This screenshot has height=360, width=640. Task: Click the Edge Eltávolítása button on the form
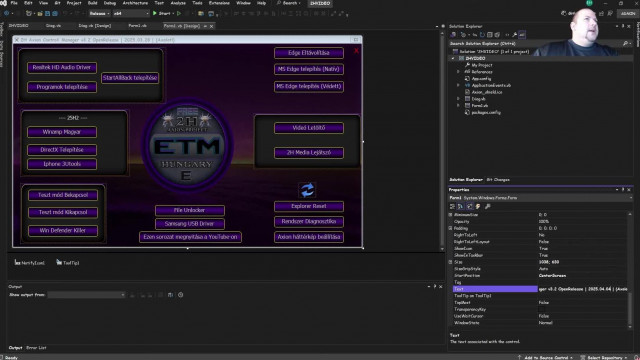click(309, 53)
